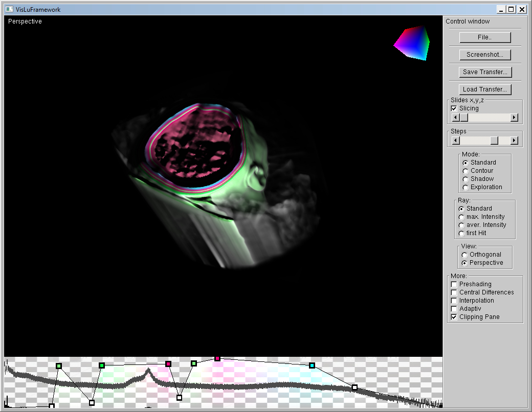The image size is (532, 412).
Task: Toggle Central Differences on
Action: 454,292
